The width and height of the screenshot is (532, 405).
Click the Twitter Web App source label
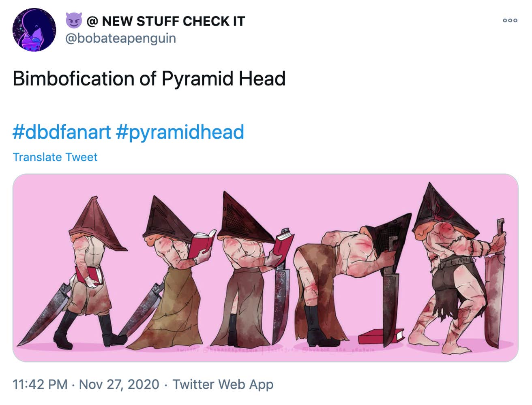(x=223, y=385)
